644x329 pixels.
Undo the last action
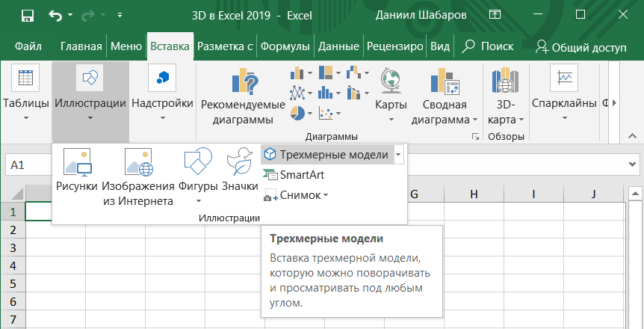[55, 16]
